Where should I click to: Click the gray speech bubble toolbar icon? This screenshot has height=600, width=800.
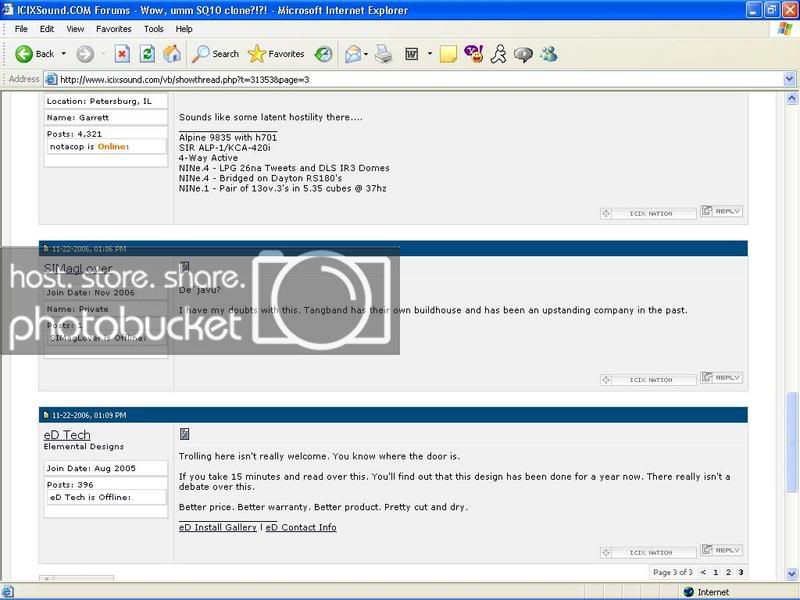point(523,54)
